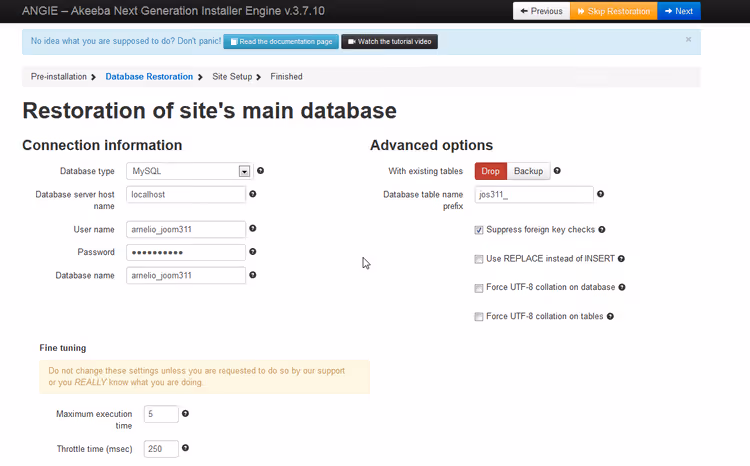This screenshot has width=750, height=466.
Task: Click help icon beside Database name field
Action: (x=253, y=275)
